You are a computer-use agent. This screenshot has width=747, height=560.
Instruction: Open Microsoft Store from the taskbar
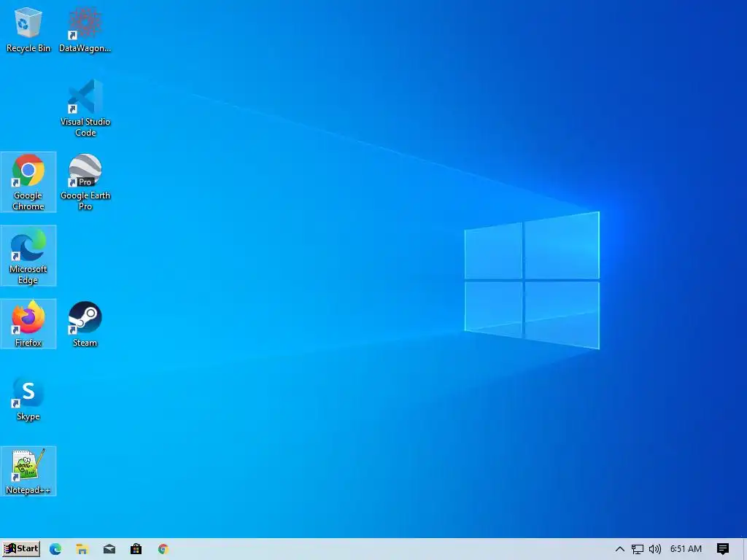point(136,549)
